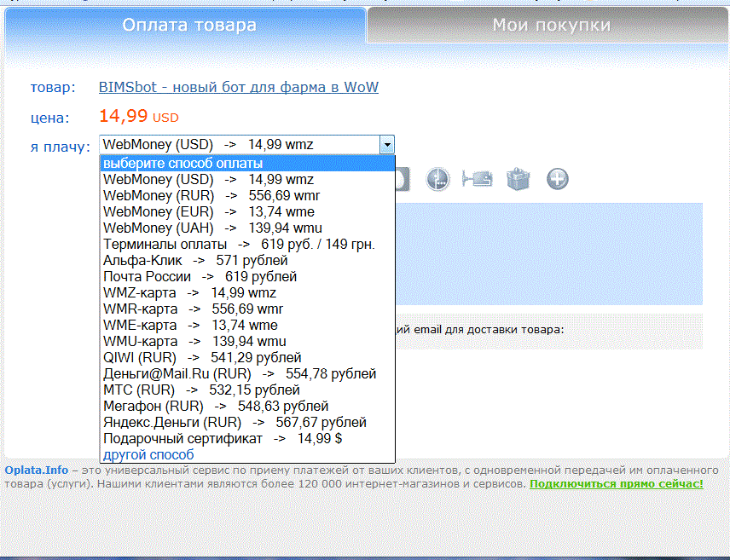Select the выберите способ оплаты option
The image size is (730, 560).
tap(247, 164)
